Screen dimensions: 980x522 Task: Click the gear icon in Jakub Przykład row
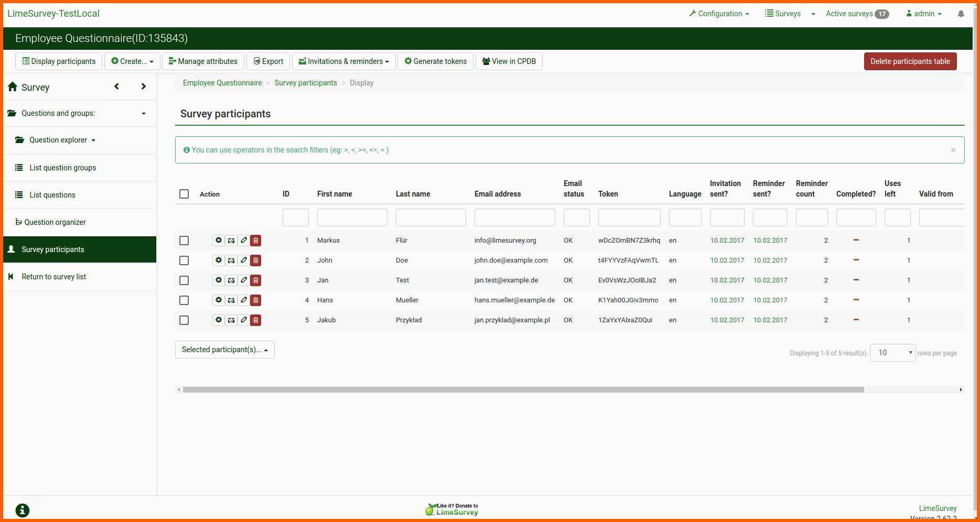point(219,320)
